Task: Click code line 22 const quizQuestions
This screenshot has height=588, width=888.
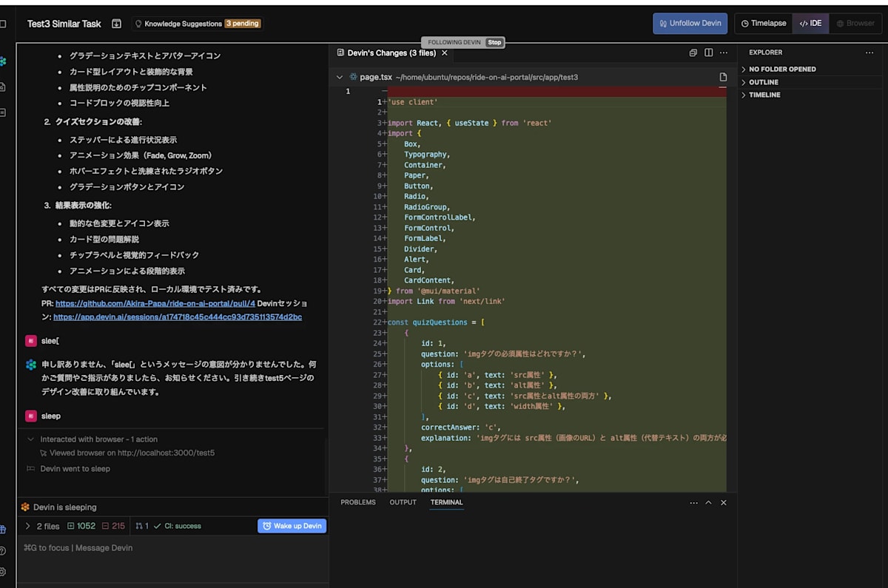Action: [437, 322]
